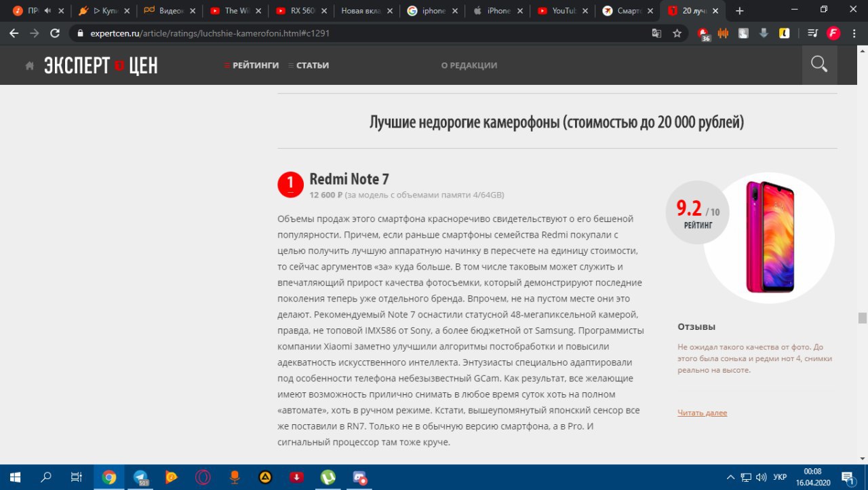This screenshot has width=868, height=490.
Task: Switch to the Apple iPhone tab
Action: [497, 11]
